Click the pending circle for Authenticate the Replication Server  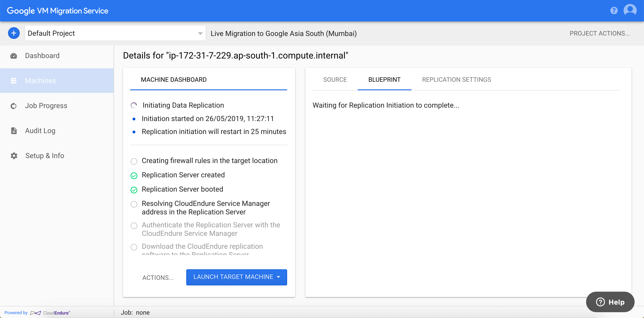[134, 226]
